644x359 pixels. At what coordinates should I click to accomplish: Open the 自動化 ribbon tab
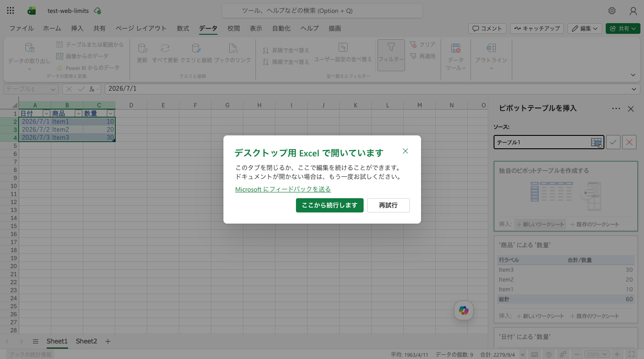(x=281, y=28)
